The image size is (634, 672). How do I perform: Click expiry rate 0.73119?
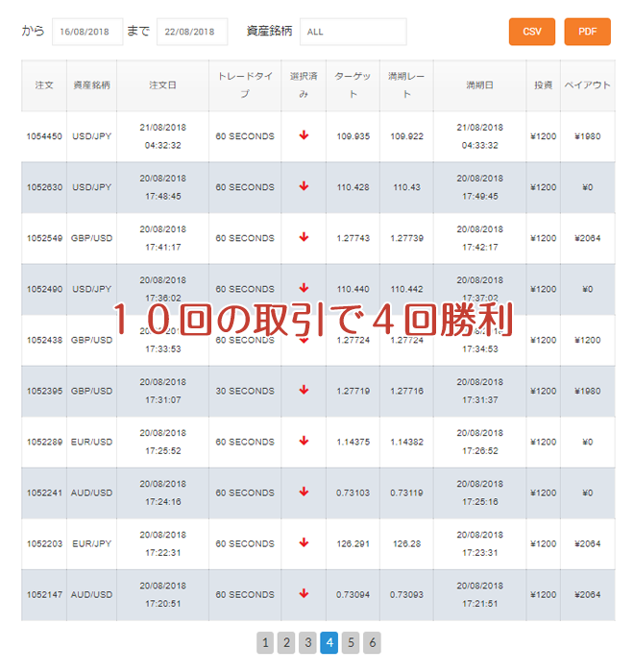coord(406,492)
